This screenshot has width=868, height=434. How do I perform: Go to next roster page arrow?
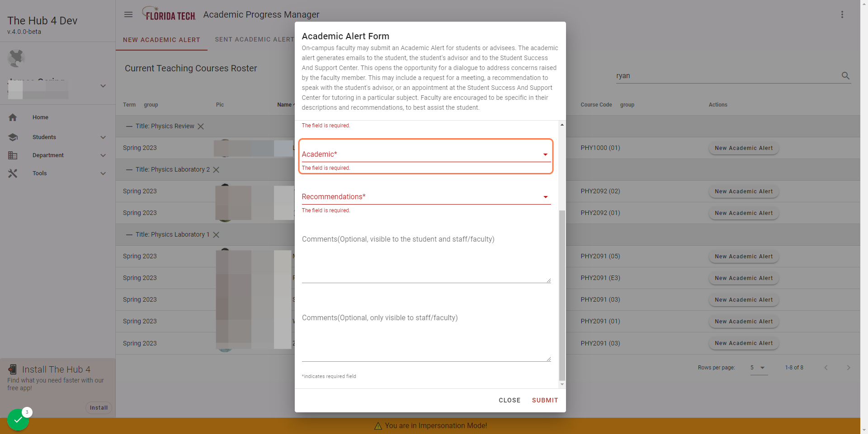pos(848,368)
